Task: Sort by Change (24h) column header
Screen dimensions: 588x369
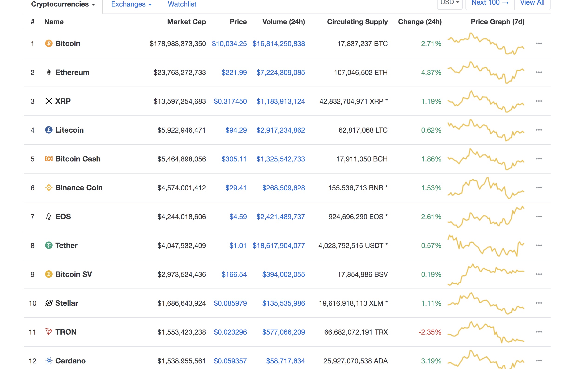Action: click(420, 22)
